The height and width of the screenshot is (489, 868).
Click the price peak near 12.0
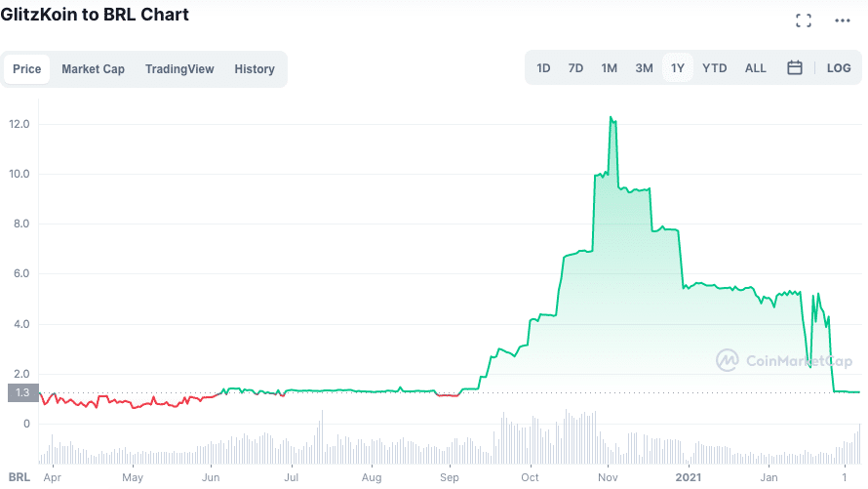[612, 117]
